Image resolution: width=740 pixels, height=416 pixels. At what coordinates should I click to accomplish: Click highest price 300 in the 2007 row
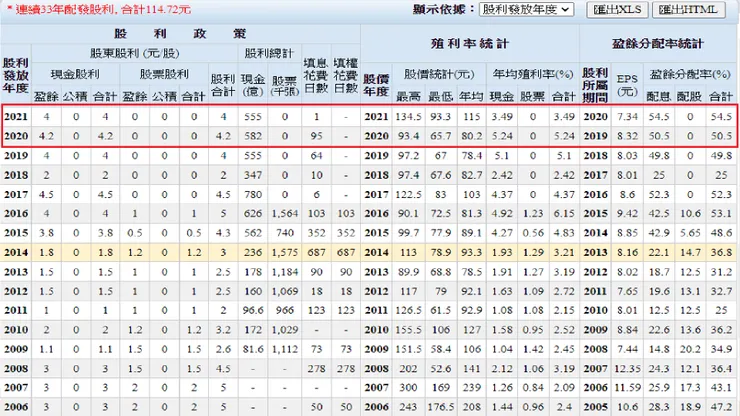coord(408,388)
